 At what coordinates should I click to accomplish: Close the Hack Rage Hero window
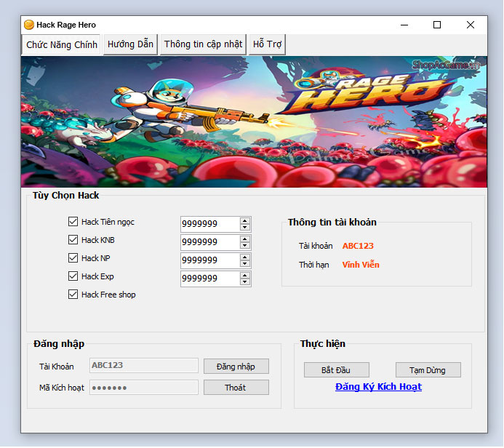pos(471,25)
